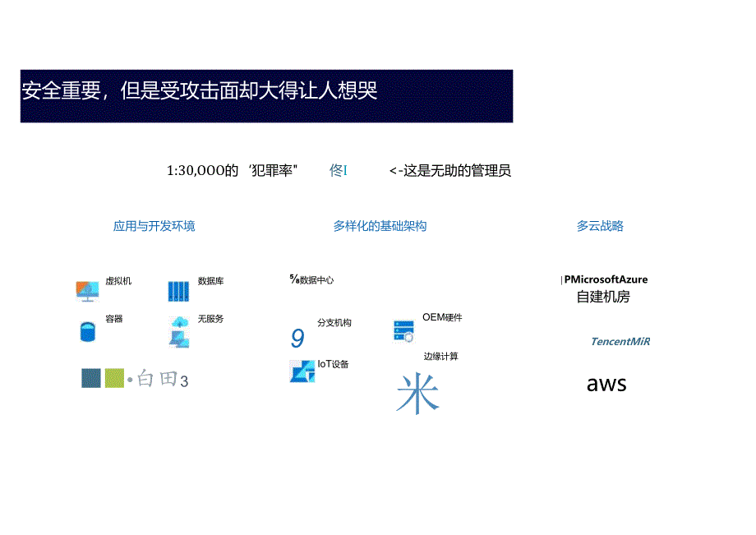The height and width of the screenshot is (535, 756).
Task: Click the 多样化的基础架构 heading
Action: coord(381,225)
